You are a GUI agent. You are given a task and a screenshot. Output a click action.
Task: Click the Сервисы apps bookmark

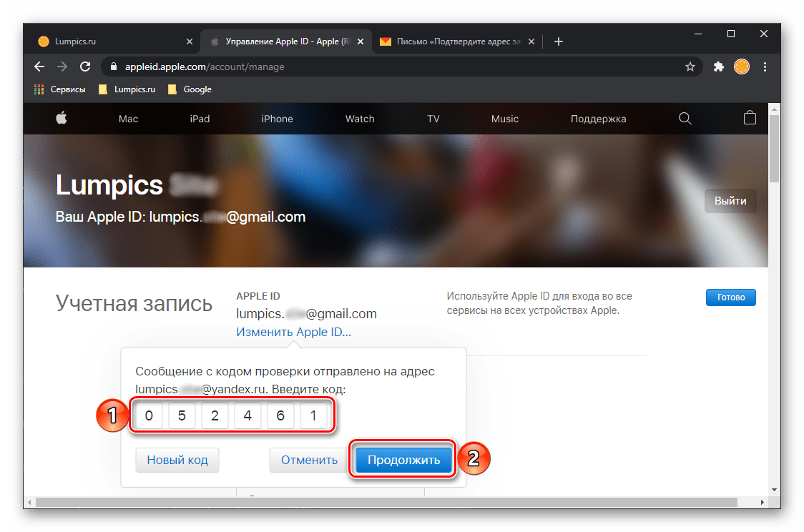[x=60, y=89]
